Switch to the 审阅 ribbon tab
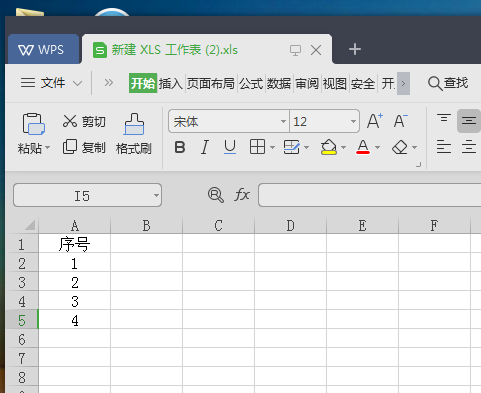This screenshot has width=481, height=393. 307,83
